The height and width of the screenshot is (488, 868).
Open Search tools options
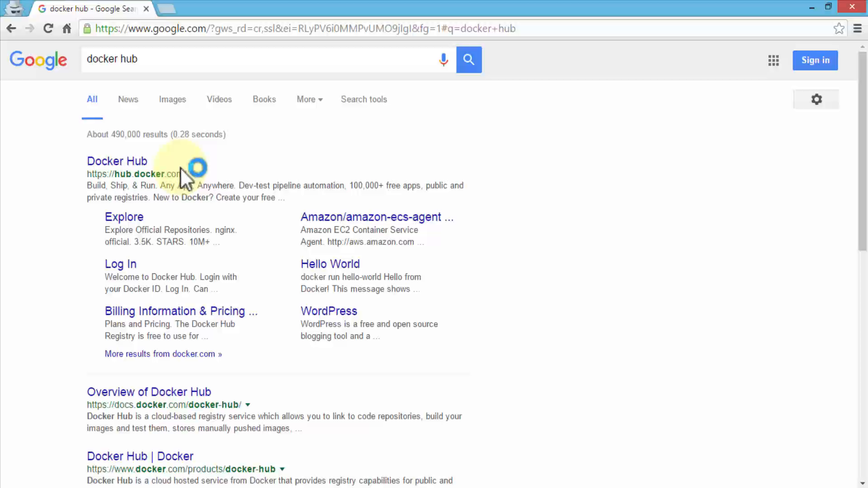point(364,99)
